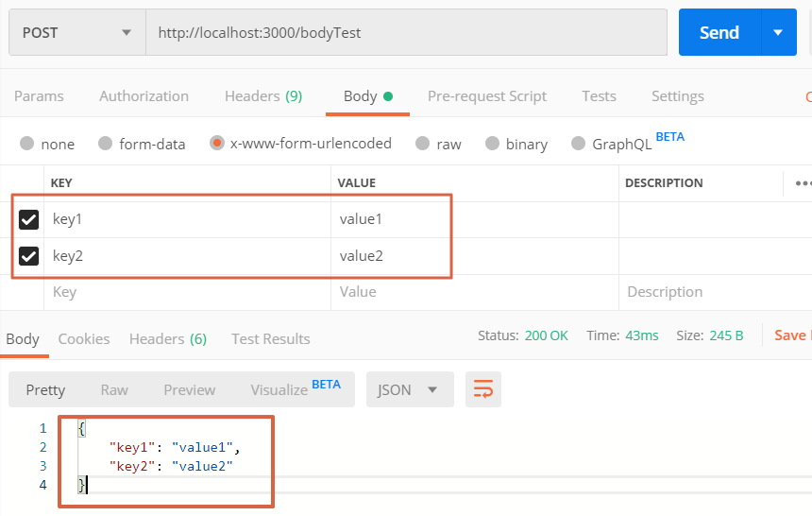Click "key2": "value2" line in response
812x516 pixels.
(x=171, y=466)
